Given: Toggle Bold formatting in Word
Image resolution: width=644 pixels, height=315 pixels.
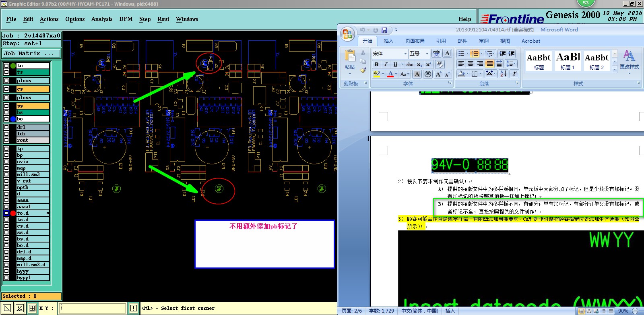Looking at the screenshot, I should pos(376,64).
